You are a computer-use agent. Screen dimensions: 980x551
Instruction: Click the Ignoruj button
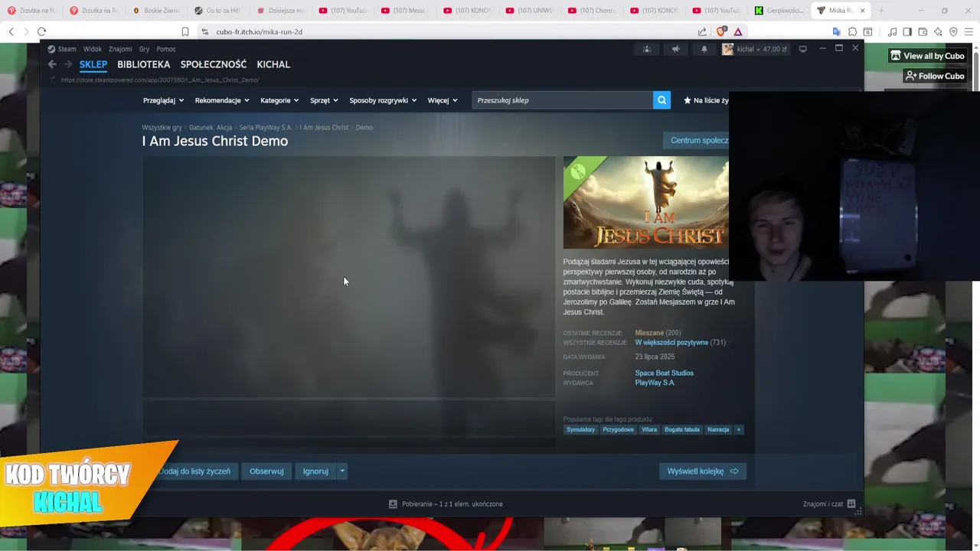315,471
